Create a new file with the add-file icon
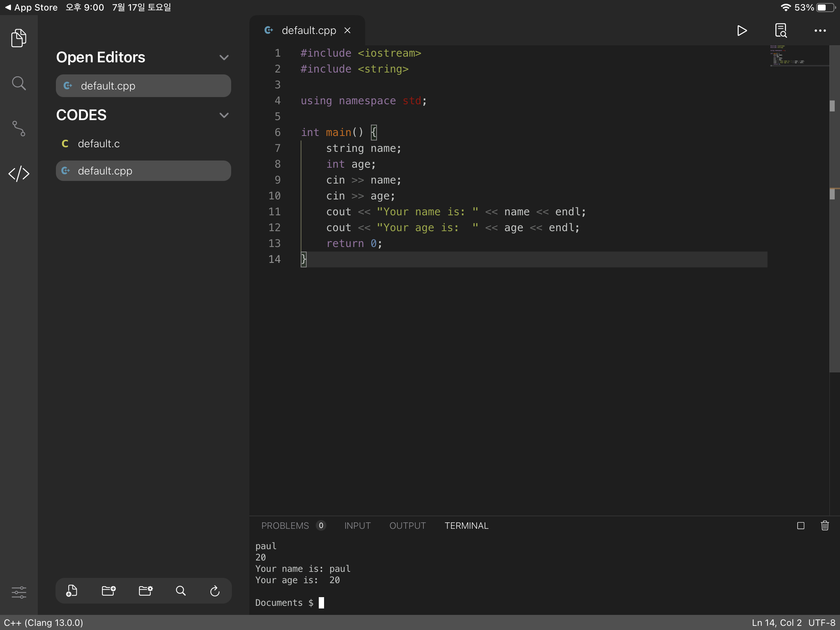 [x=72, y=591]
